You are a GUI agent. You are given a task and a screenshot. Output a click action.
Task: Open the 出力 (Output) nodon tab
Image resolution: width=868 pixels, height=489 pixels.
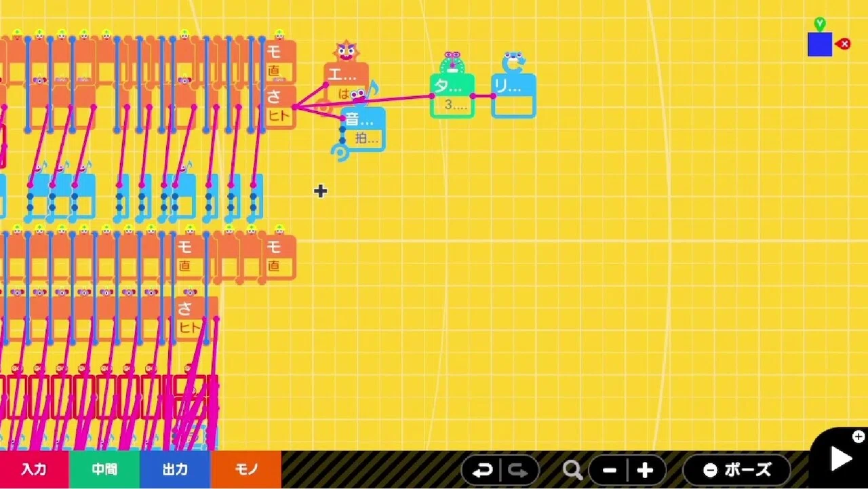tap(176, 469)
